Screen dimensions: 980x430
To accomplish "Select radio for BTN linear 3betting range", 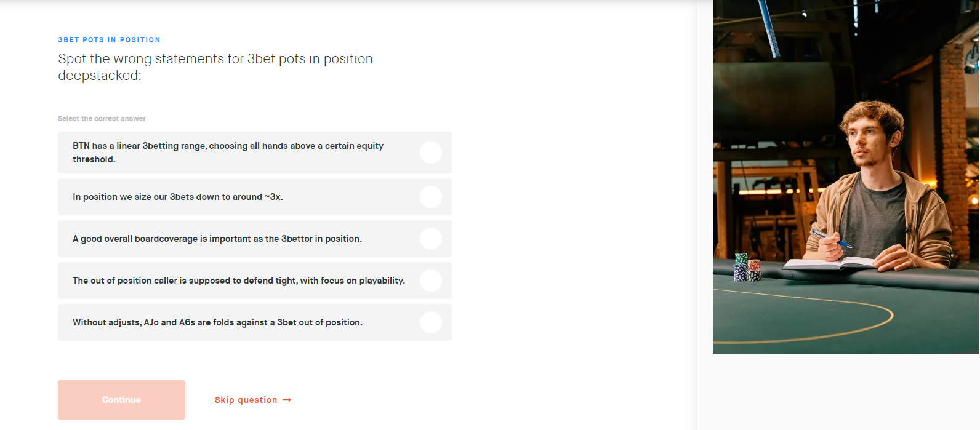I will pyautogui.click(x=431, y=153).
